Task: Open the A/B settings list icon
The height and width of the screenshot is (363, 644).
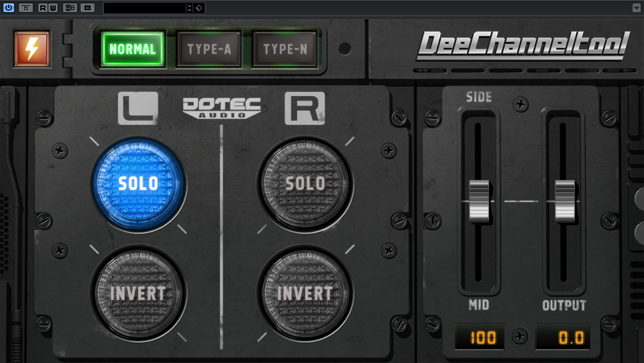Action: 87,7
